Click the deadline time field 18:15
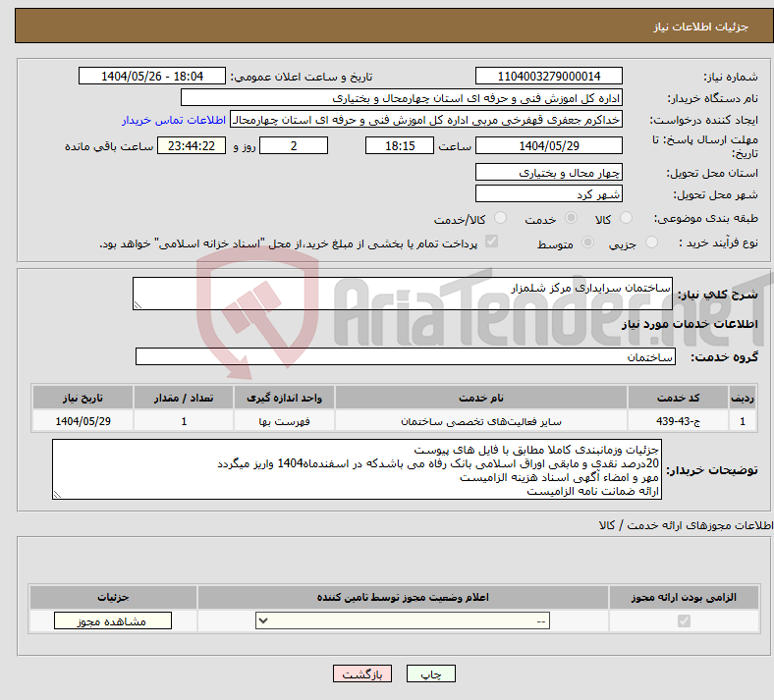Viewport: 774px width, 700px height. (400, 145)
